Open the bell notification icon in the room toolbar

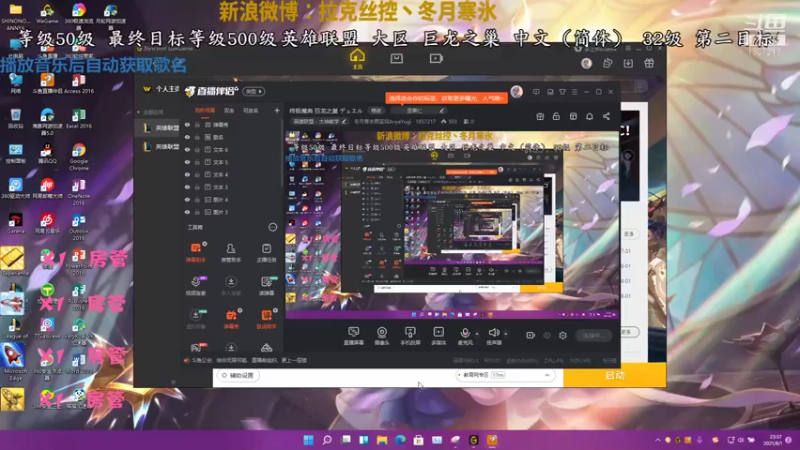[590, 116]
